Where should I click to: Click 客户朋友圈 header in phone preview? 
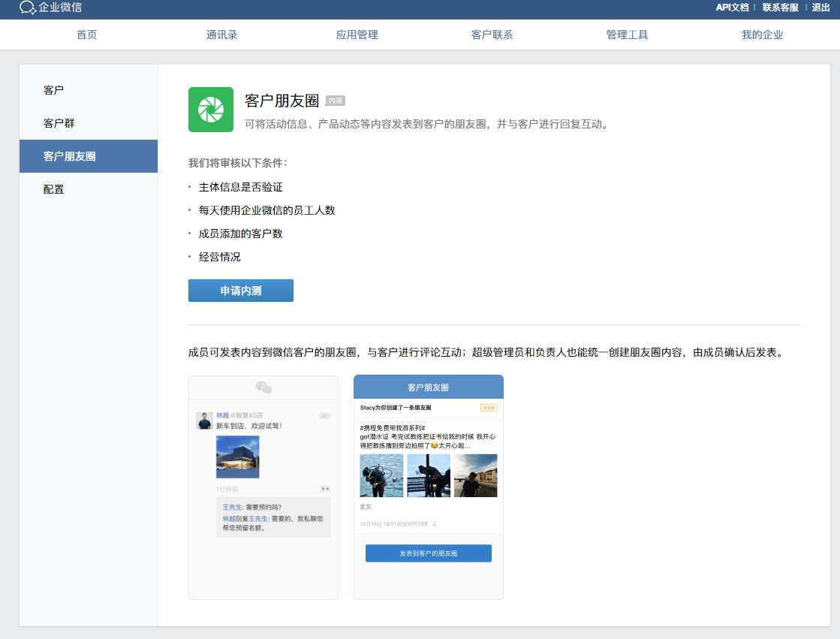click(428, 387)
